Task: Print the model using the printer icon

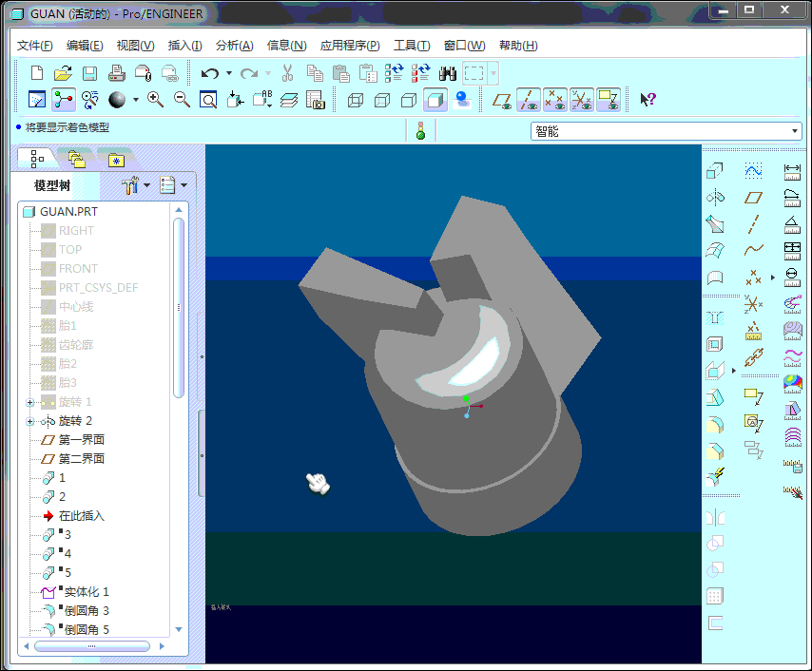Action: tap(117, 73)
